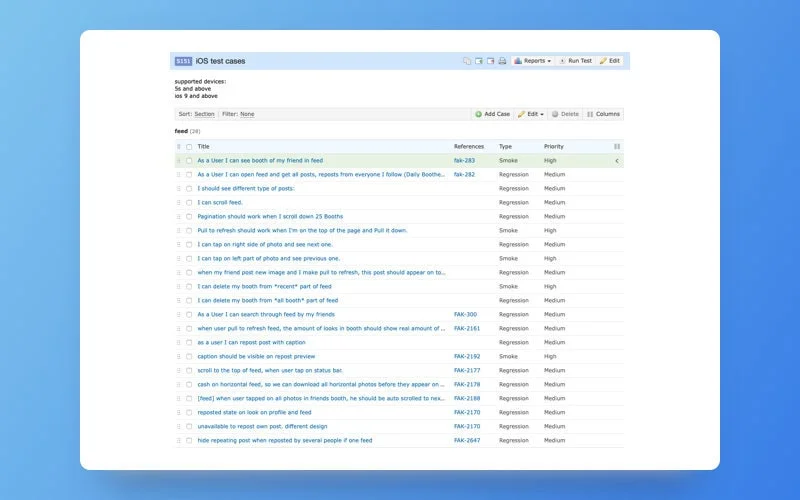Screen dimensions: 800x500
Task: Open case 'I can delete my booth from *recent*'
Action: coord(264,286)
